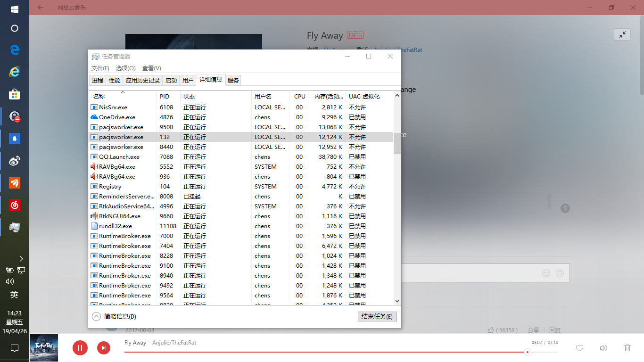This screenshot has width=644, height=362.
Task: Open the 查看 menu
Action: coord(151,68)
